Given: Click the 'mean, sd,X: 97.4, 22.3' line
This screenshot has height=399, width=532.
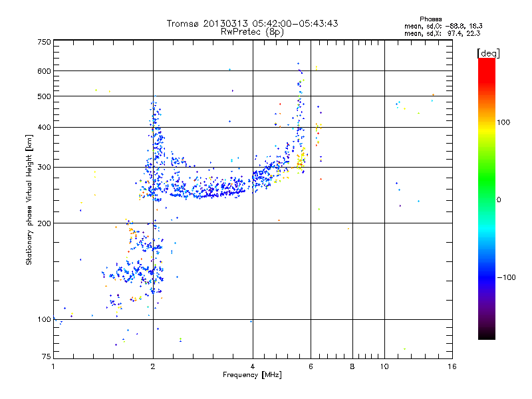Looking at the screenshot, I should point(442,33).
